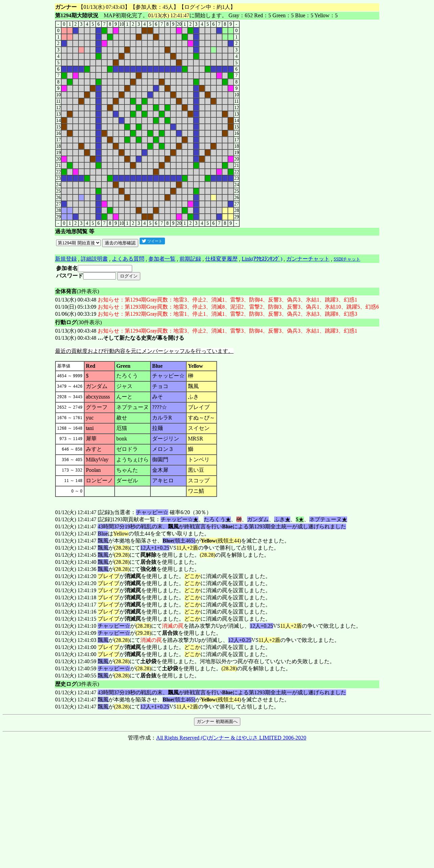Click the 過去の地形確認 button
This screenshot has width=434, height=868.
pos(120,243)
